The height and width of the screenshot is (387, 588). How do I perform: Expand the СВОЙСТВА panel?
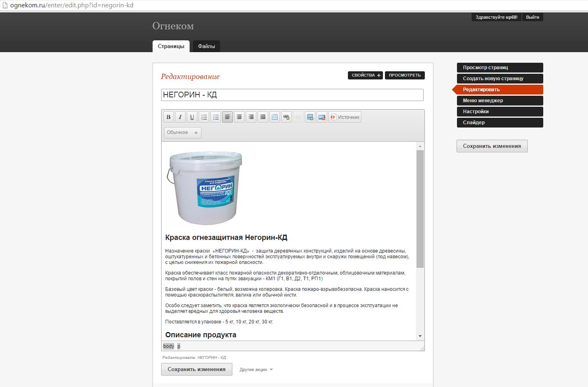click(365, 75)
